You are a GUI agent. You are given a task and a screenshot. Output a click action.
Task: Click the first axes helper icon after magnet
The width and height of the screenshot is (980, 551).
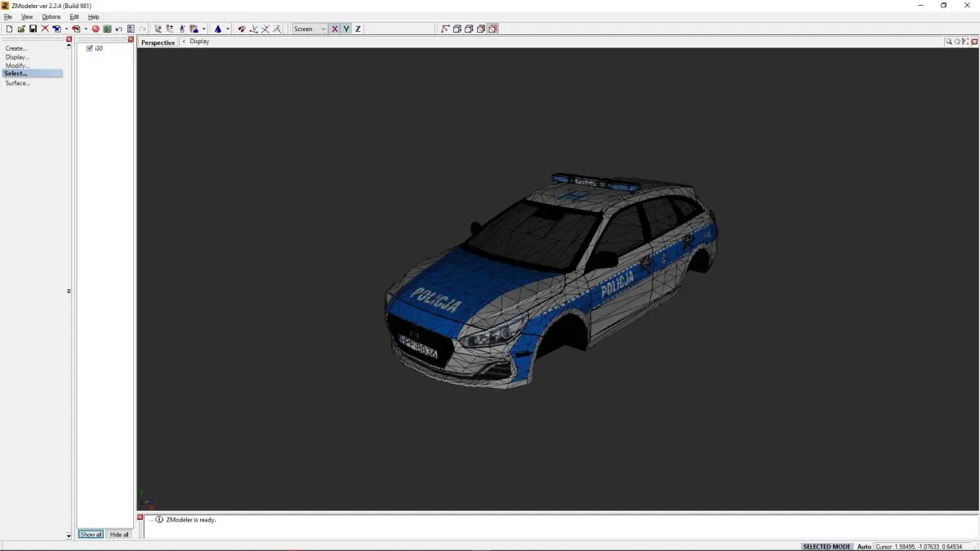[x=254, y=29]
